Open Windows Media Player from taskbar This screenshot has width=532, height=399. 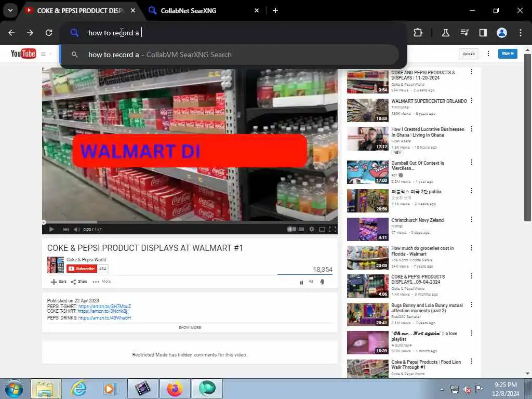pos(110,389)
